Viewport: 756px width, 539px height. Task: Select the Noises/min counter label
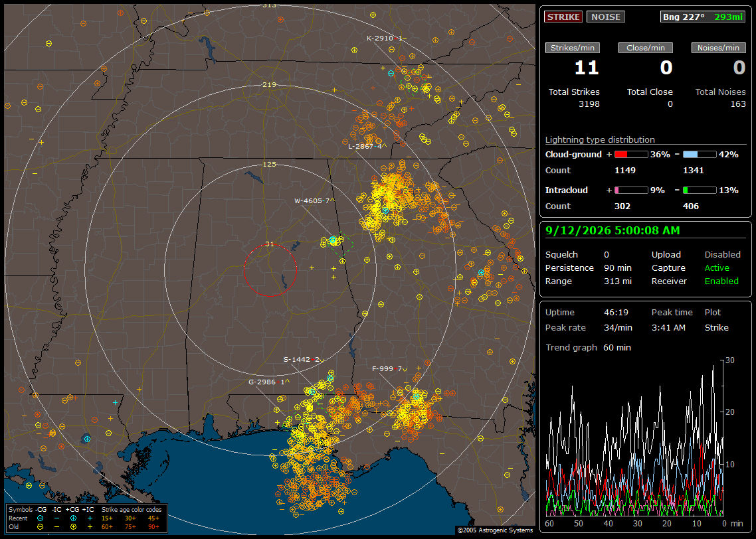(718, 48)
